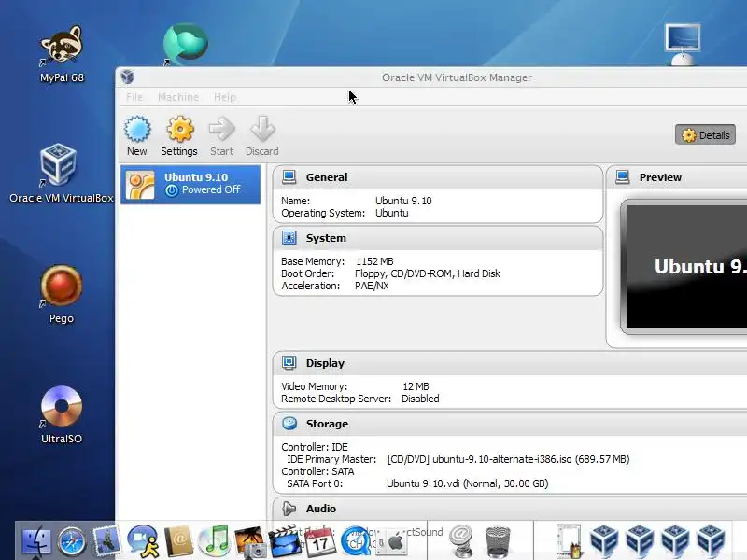Click the Name value Ubuntu 9.10 in General
Image resolution: width=747 pixels, height=560 pixels.
(403, 201)
